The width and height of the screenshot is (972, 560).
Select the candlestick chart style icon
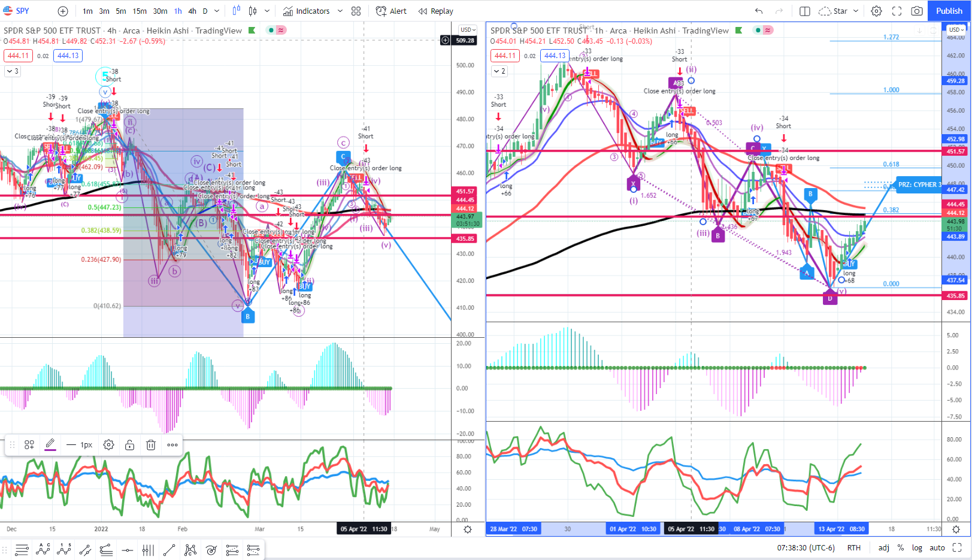point(253,11)
